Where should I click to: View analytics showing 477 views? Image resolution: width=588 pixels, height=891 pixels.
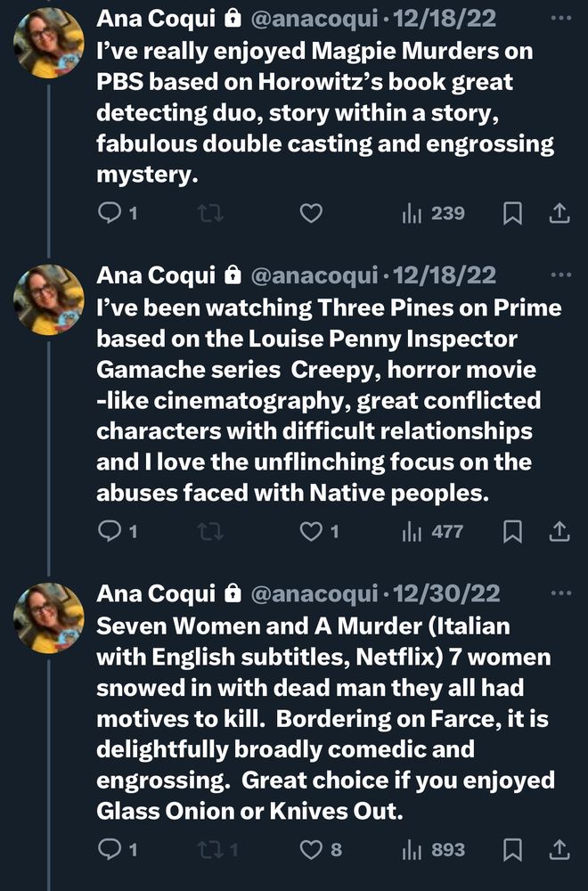433,532
